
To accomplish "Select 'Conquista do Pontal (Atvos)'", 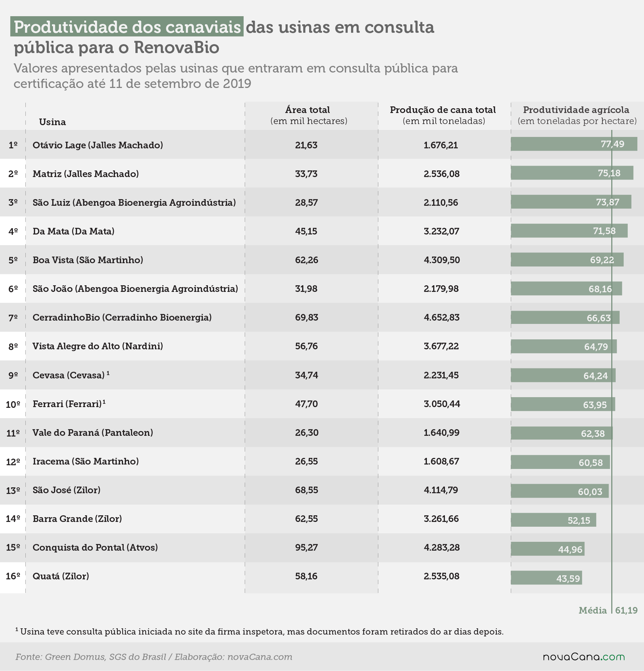I will [x=95, y=547].
